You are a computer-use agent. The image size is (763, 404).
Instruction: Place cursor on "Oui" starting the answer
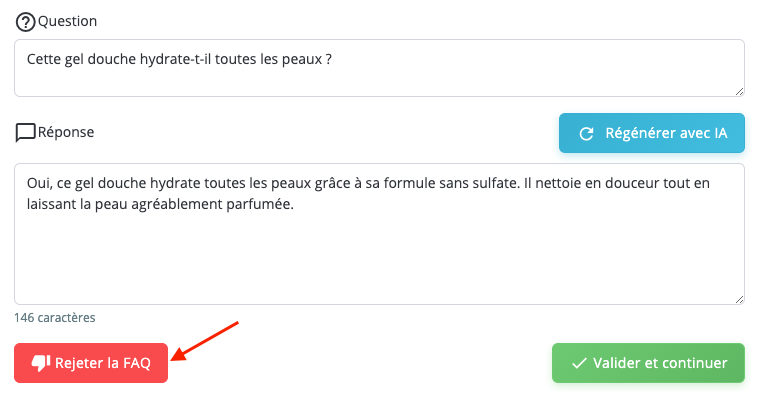pos(38,184)
